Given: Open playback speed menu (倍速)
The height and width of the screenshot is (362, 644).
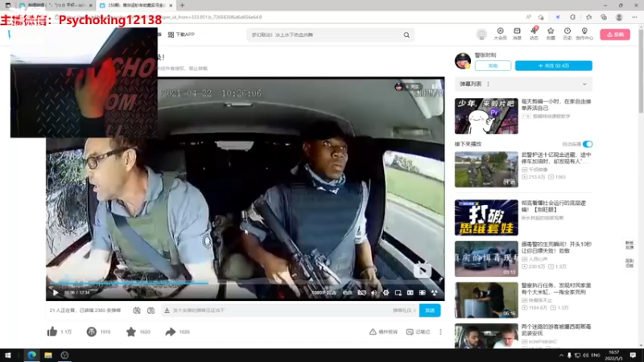Looking at the screenshot, I should coord(348,293).
